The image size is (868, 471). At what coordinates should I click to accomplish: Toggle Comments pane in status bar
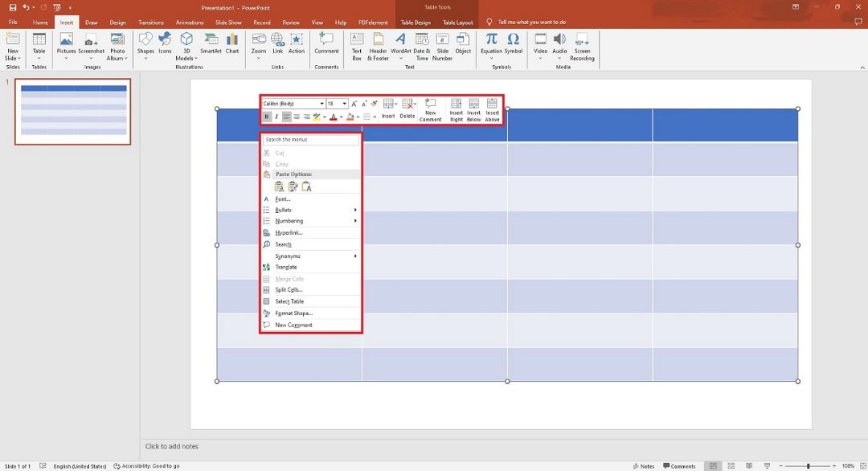[679, 466]
